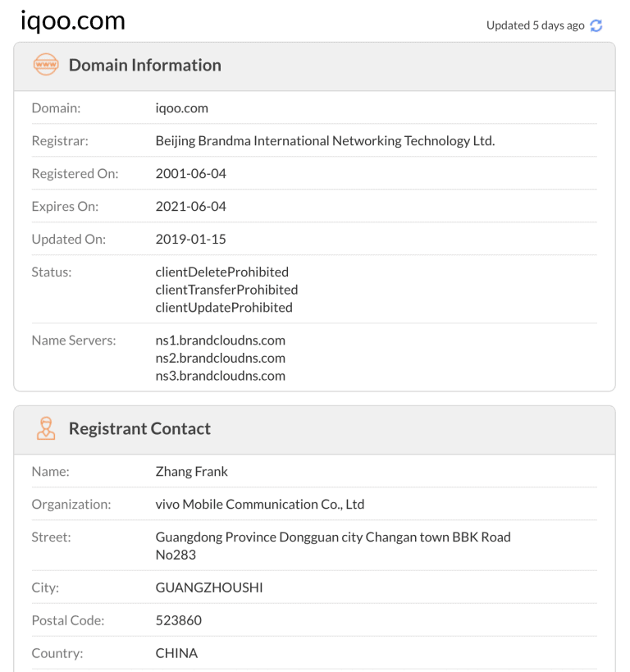The height and width of the screenshot is (672, 630).
Task: Click the updated date 2019-01-15
Action: click(190, 239)
